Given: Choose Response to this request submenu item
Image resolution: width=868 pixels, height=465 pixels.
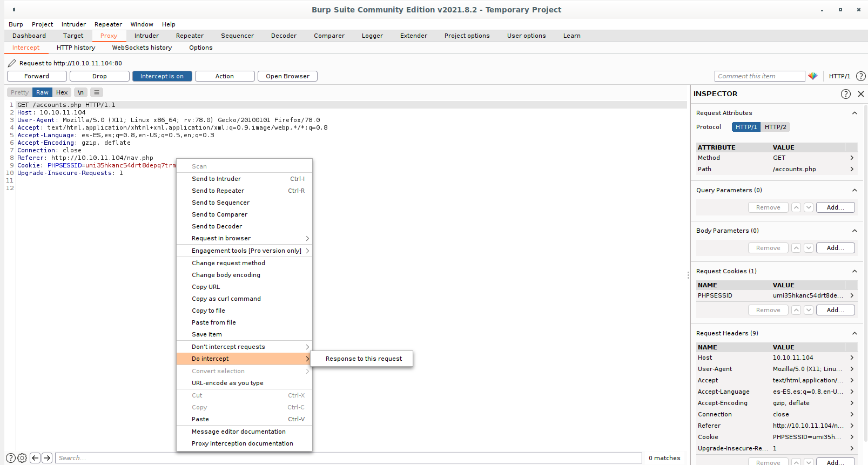Looking at the screenshot, I should 364,359.
